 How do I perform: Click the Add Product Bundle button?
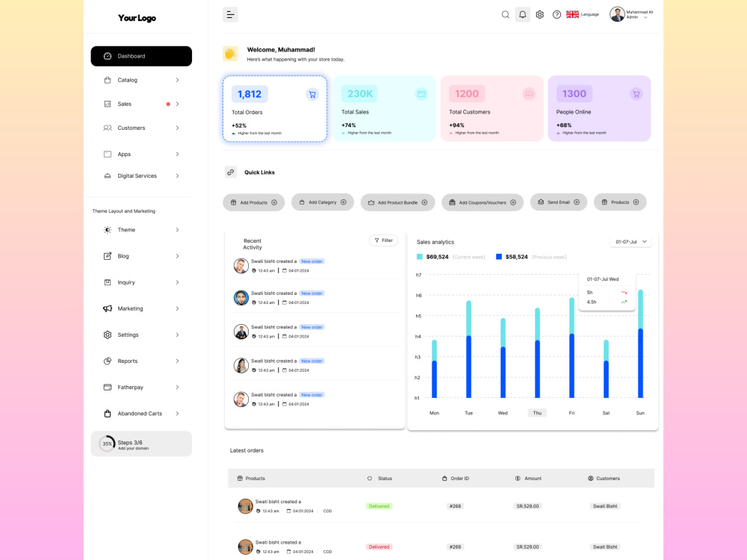pos(398,202)
